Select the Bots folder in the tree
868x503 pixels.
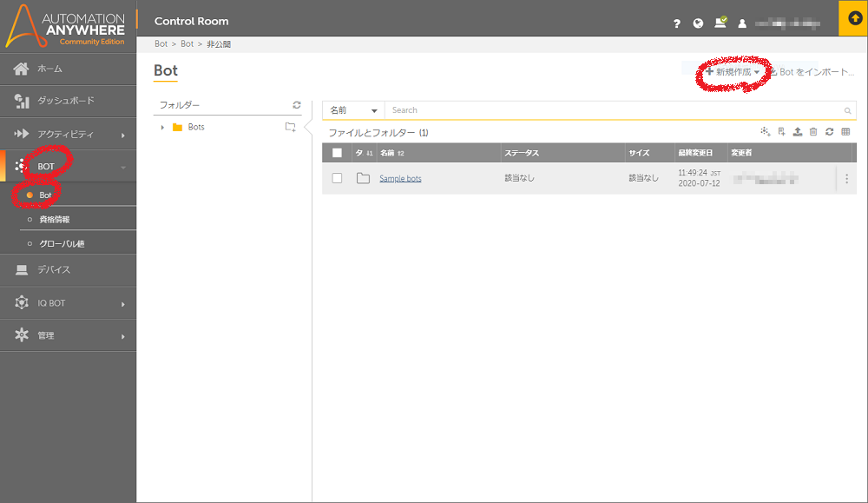196,127
